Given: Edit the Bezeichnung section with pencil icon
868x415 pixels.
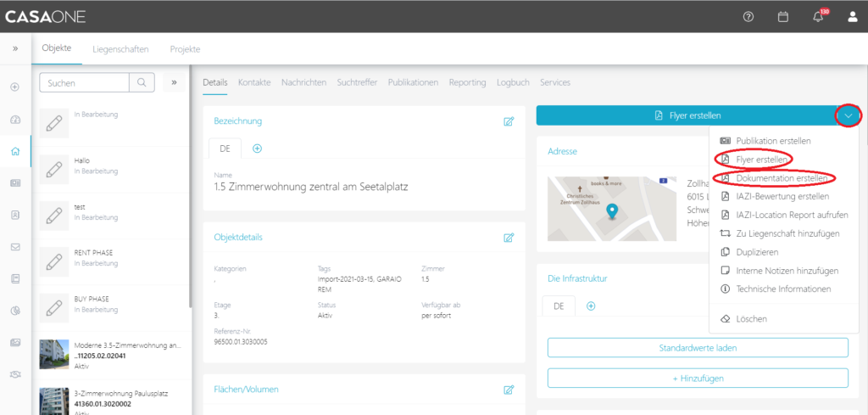Looking at the screenshot, I should [509, 121].
